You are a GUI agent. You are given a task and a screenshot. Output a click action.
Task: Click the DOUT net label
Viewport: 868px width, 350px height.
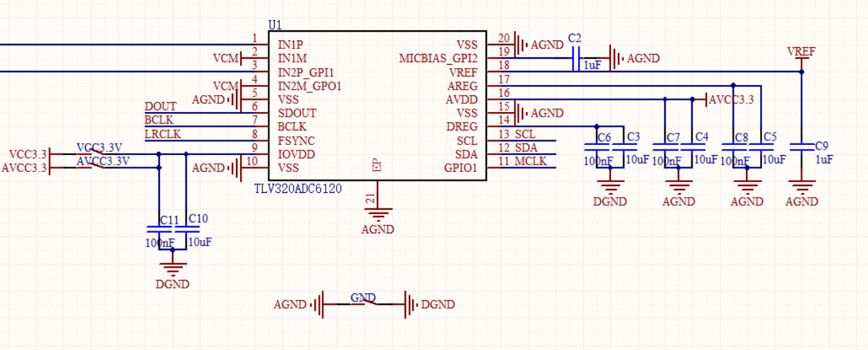(x=161, y=107)
